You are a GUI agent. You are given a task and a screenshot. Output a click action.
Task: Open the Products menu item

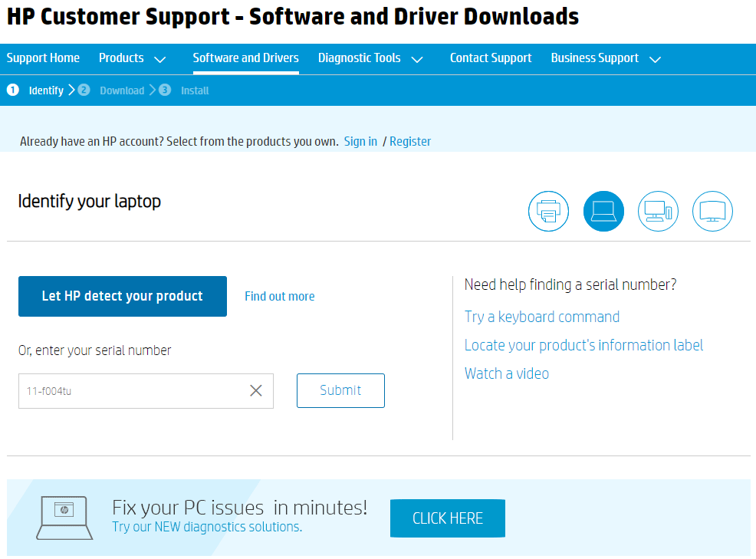(x=121, y=58)
